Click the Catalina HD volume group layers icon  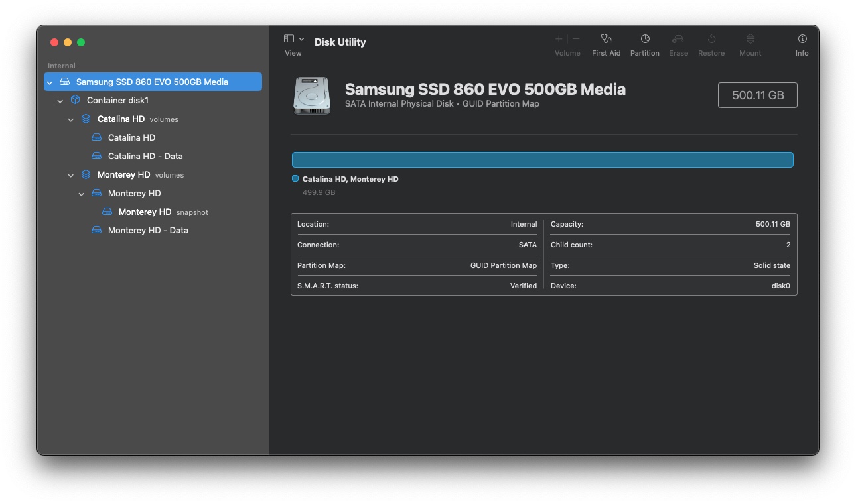[86, 119]
